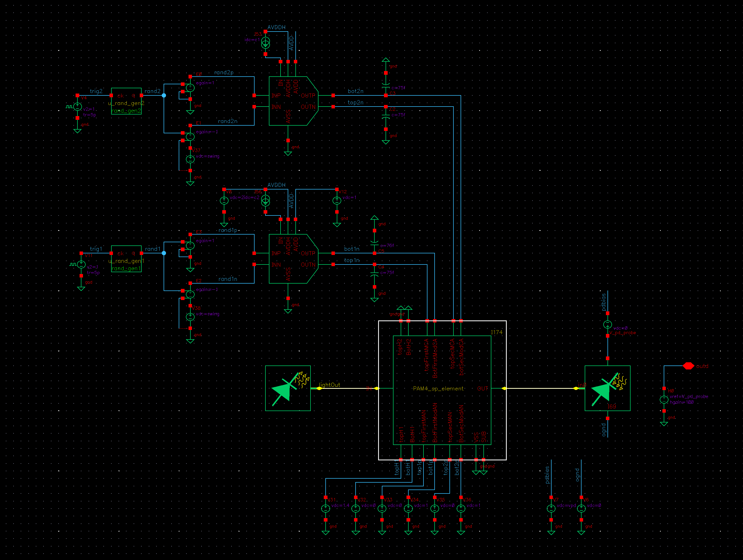Click the egain=-1 parameter of E1

click(x=207, y=132)
